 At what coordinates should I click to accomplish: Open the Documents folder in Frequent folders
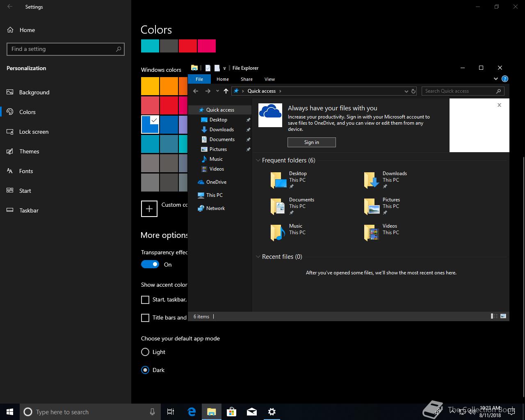[292, 206]
